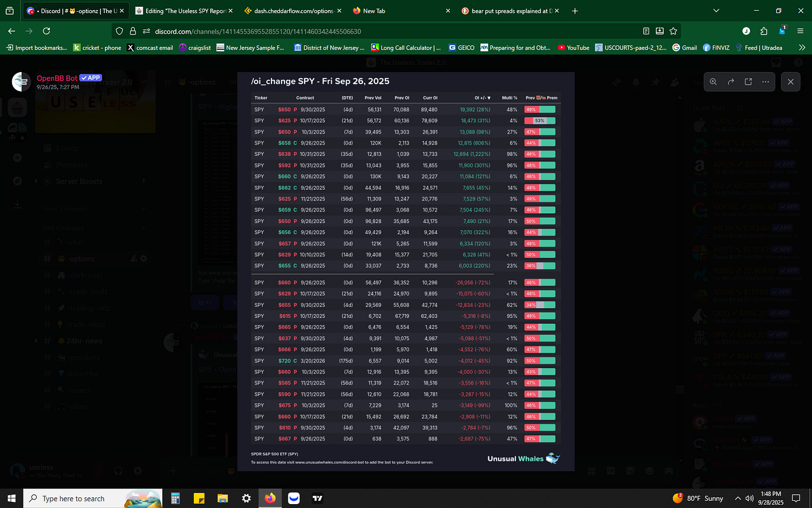Show more bookmarks with double chevron
The width and height of the screenshot is (812, 508).
(x=802, y=47)
